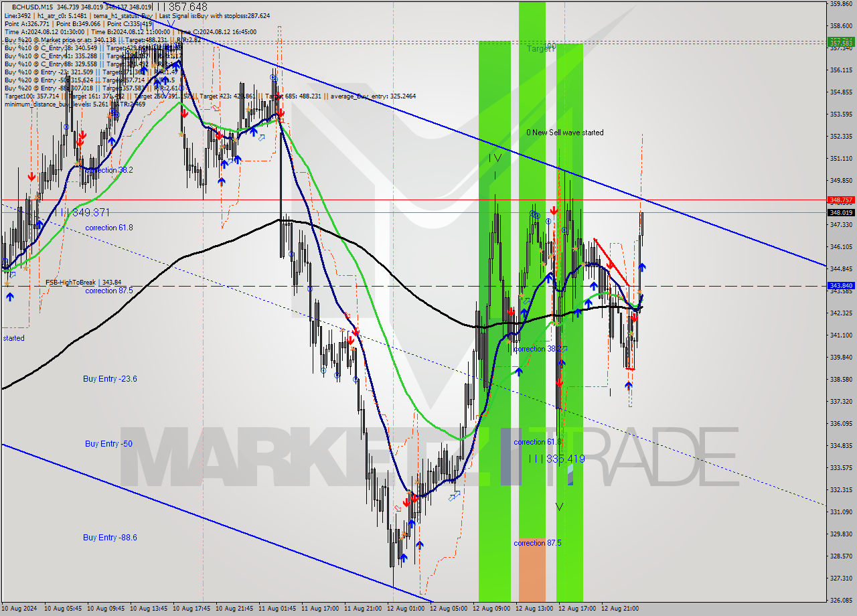Click 'correction 87.5' label below FSB-HighToBreak
The width and height of the screenshot is (857, 616).
tap(109, 291)
